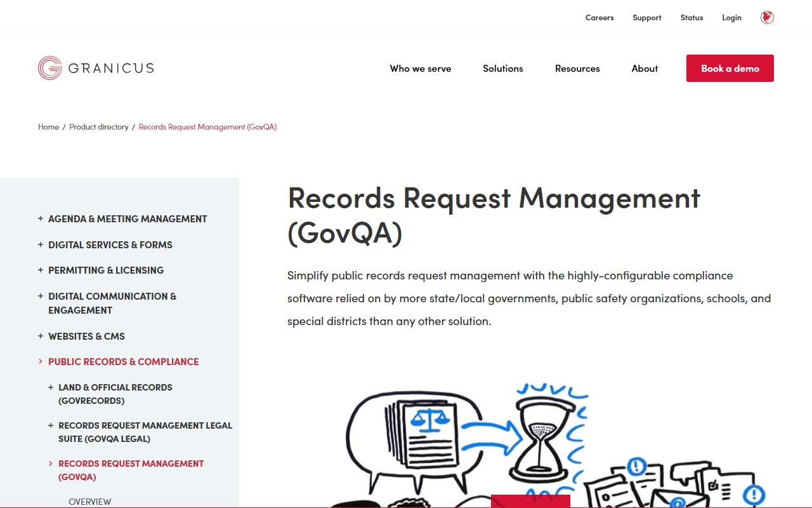
Task: Open the Careers link
Action: click(599, 18)
